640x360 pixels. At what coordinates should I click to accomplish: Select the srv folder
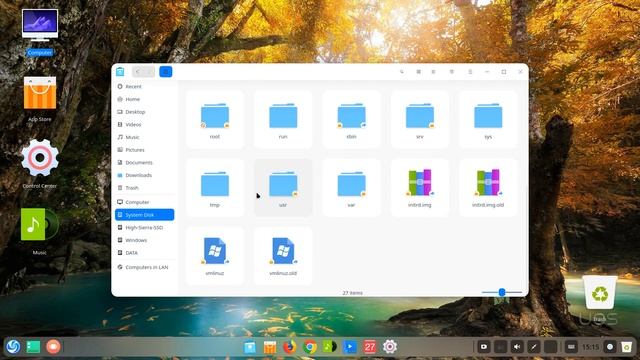pyautogui.click(x=420, y=119)
